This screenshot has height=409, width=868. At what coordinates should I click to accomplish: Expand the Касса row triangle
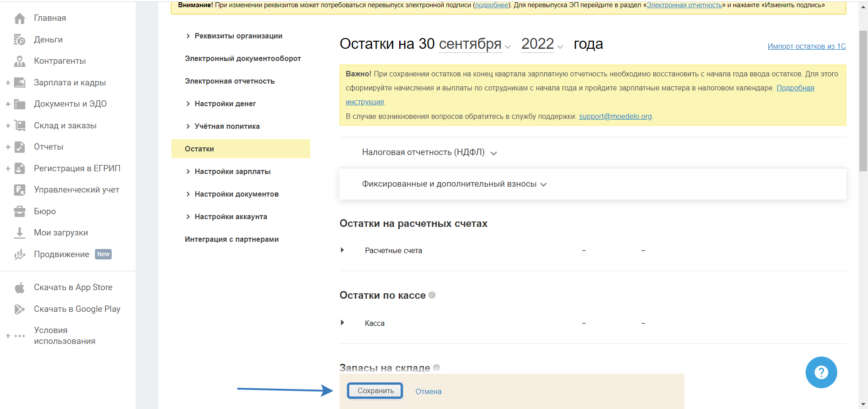[x=342, y=323]
